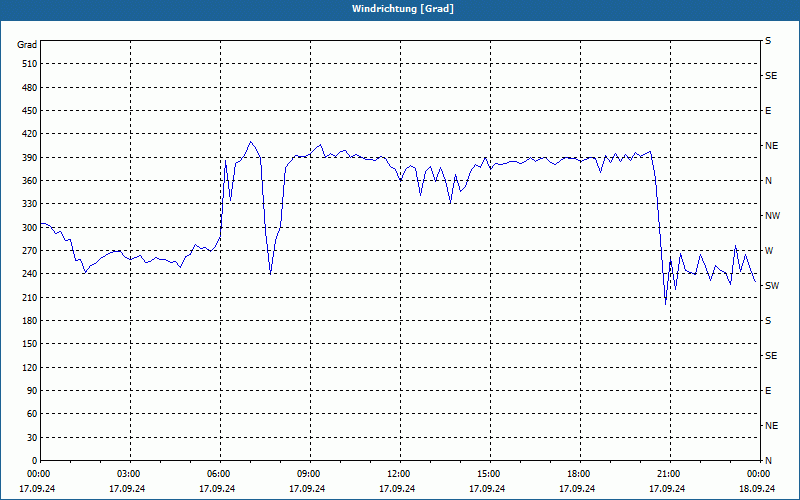800x500 pixels.
Task: Select the W compass label
Action: pos(769,251)
